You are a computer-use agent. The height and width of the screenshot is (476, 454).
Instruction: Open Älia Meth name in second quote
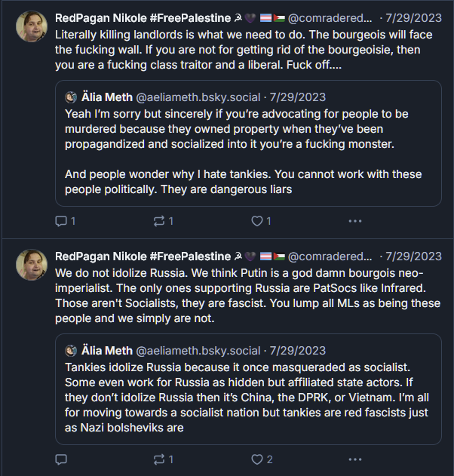106,350
